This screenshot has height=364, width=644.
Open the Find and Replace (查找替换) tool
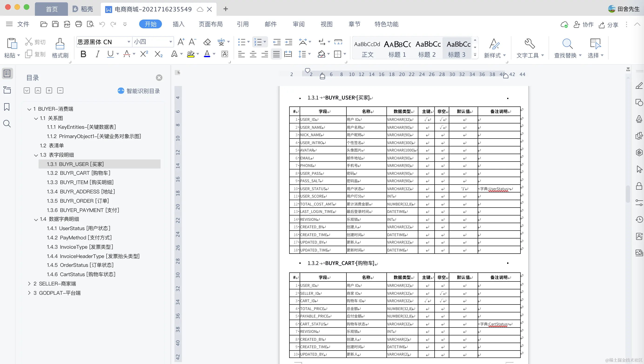(x=567, y=44)
